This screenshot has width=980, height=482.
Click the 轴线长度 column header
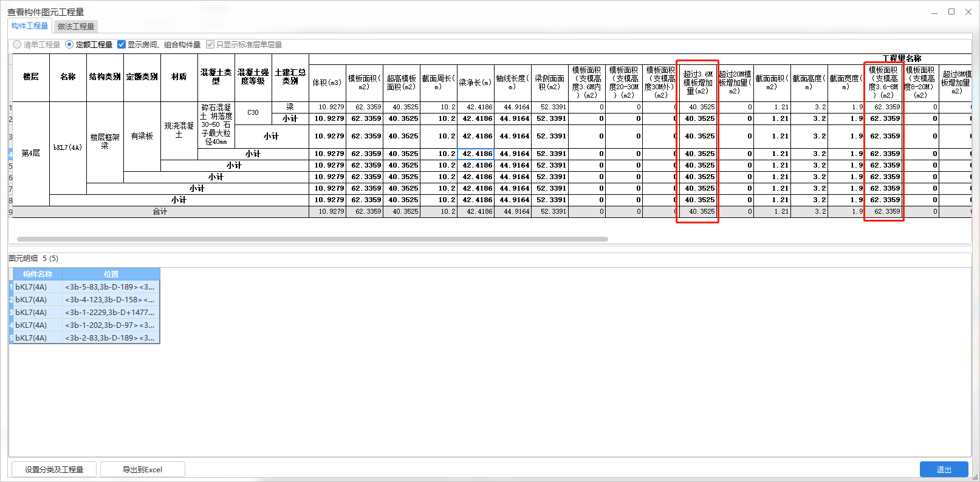[x=513, y=83]
